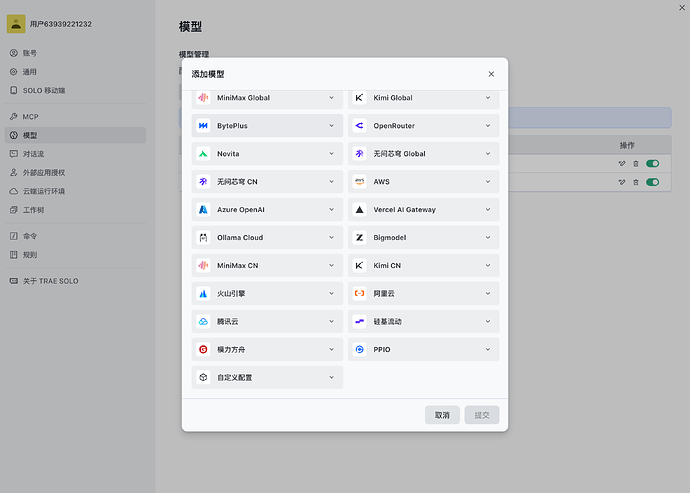The image size is (690, 493).
Task: Click the OpenRouter logo icon
Action: point(360,126)
